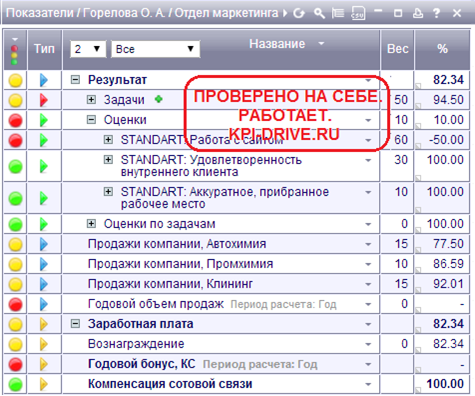
Task: Click yellow status circle for Продажи компании, Промхимия
Action: pos(15,264)
